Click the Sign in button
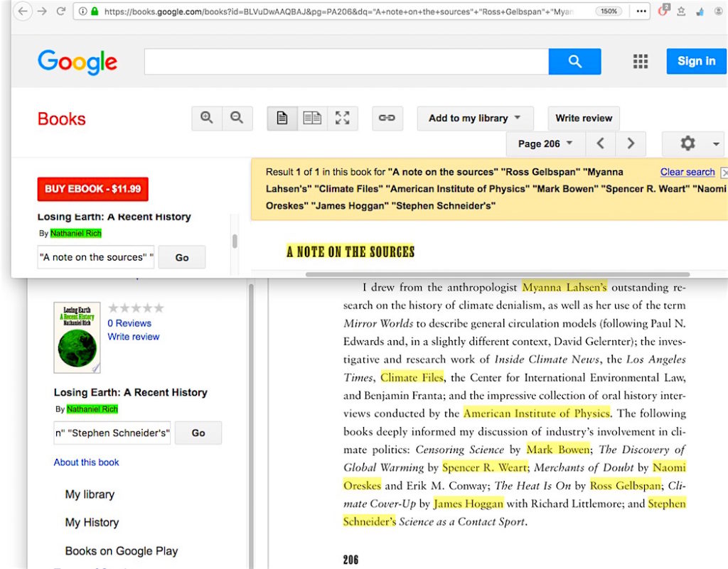The height and width of the screenshot is (569, 728). coord(696,62)
